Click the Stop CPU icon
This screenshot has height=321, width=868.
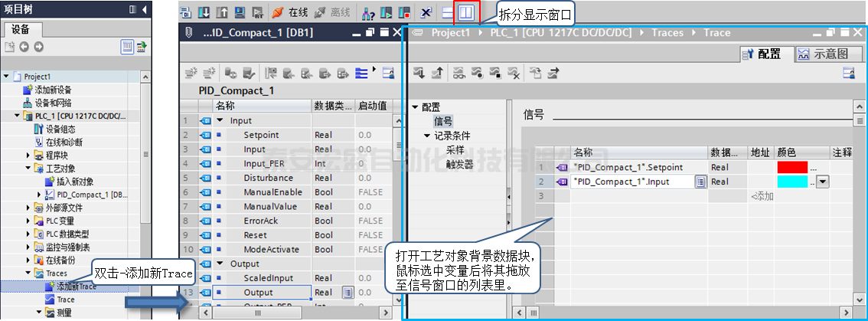pyautogui.click(x=403, y=12)
